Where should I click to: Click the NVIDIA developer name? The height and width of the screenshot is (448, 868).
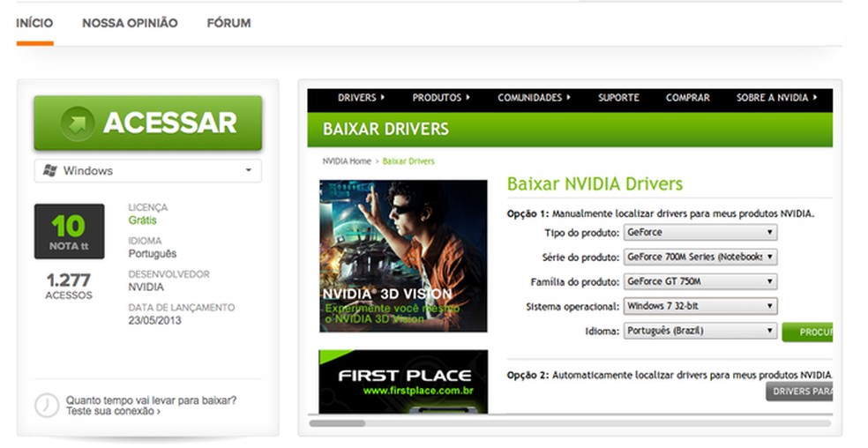point(146,287)
